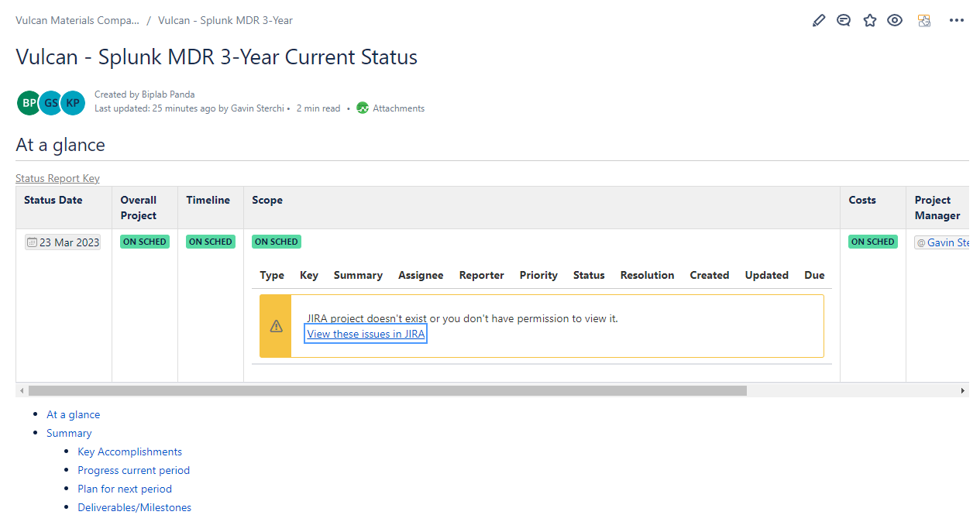Jump to Summary section link
This screenshot has height=515, width=980.
click(69, 433)
